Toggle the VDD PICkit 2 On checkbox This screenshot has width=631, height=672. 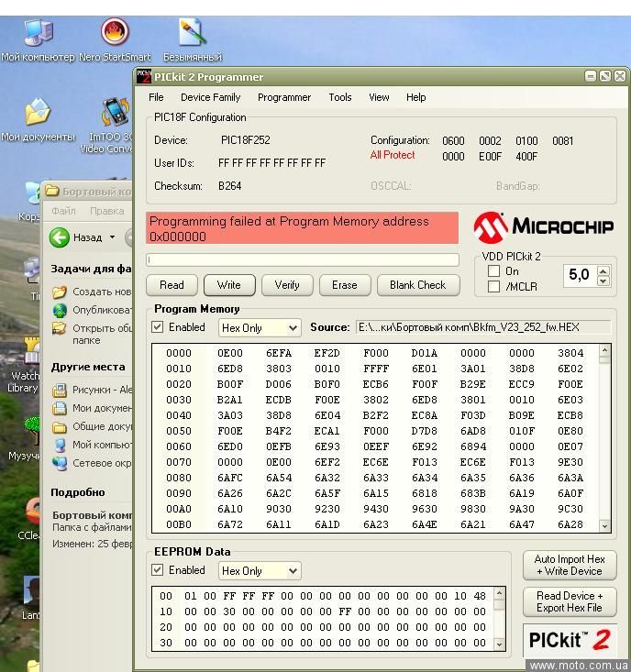pyautogui.click(x=493, y=270)
